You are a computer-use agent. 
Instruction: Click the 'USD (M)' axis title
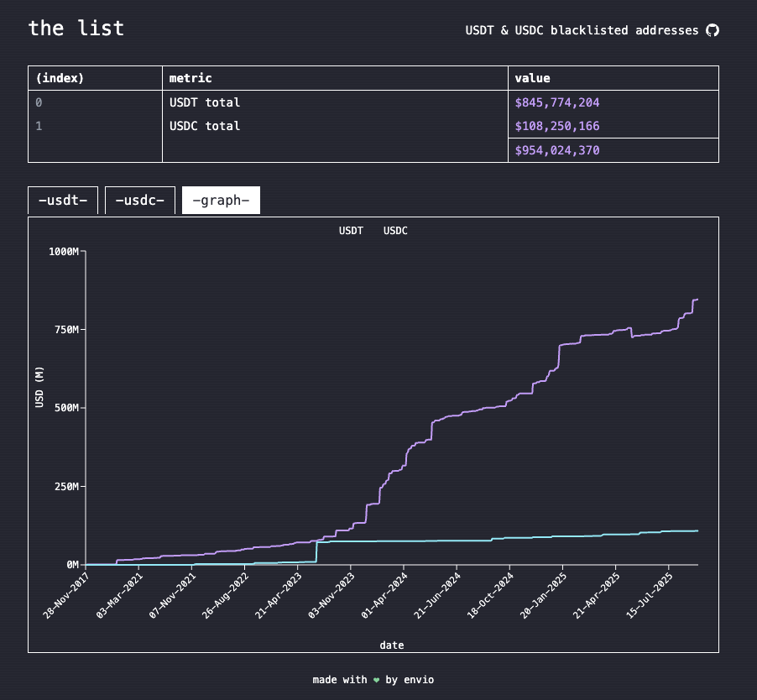(x=39, y=387)
